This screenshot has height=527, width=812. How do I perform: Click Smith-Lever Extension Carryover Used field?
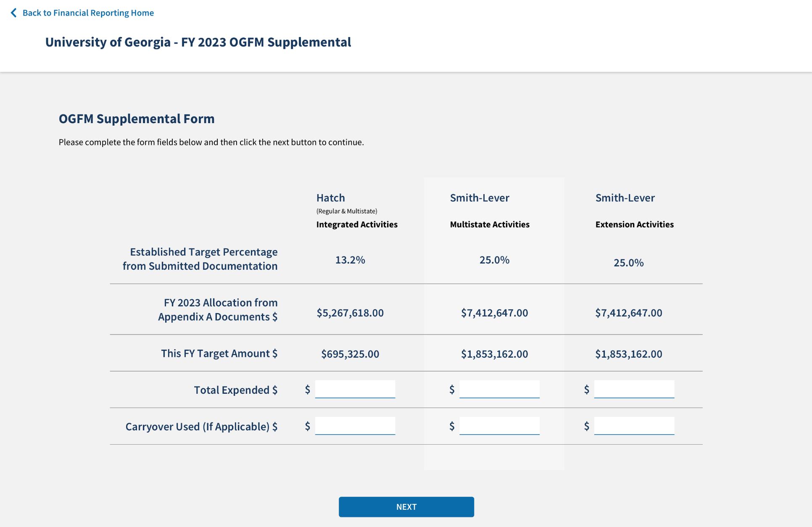[634, 426]
